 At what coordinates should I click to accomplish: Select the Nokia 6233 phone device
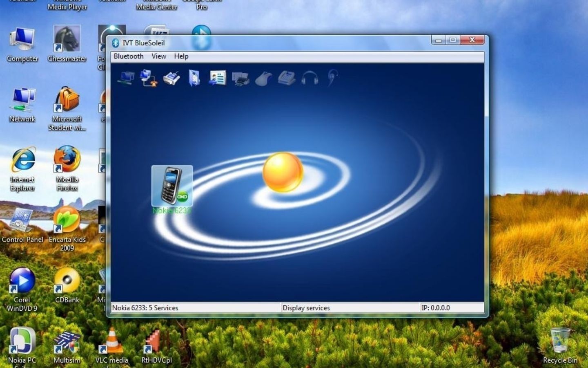172,186
